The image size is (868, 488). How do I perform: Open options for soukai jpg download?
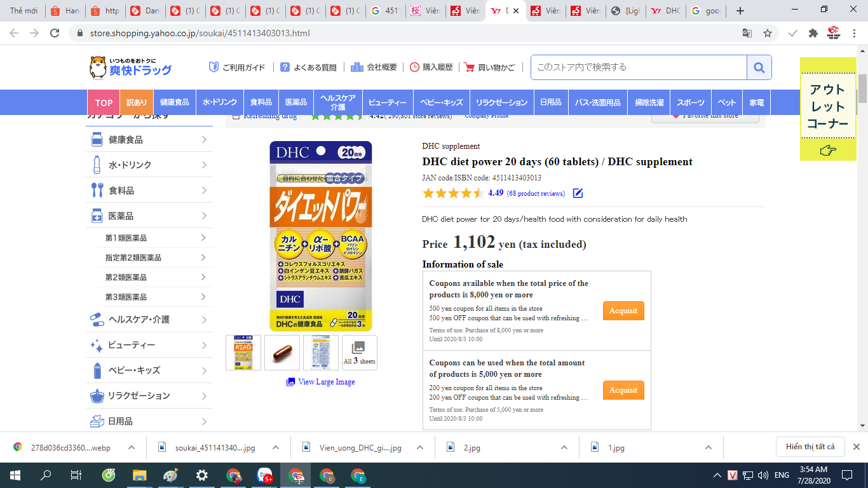pyautogui.click(x=276, y=447)
